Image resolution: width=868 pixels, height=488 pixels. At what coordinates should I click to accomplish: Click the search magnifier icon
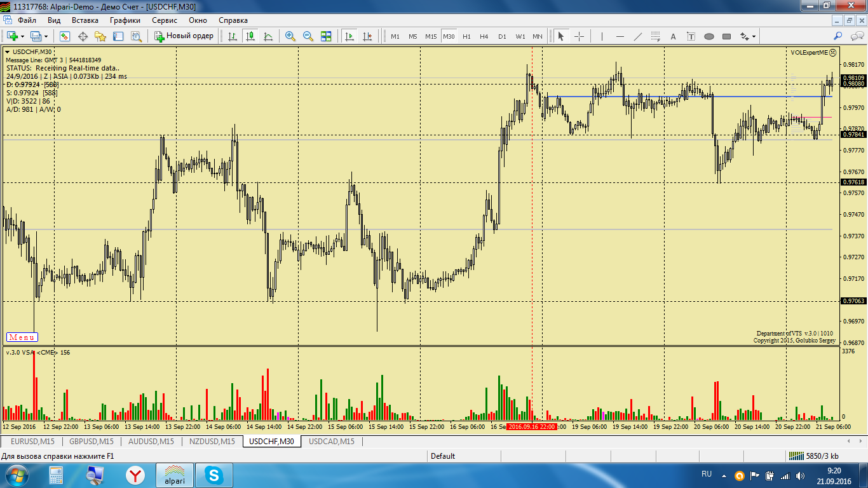(x=838, y=36)
